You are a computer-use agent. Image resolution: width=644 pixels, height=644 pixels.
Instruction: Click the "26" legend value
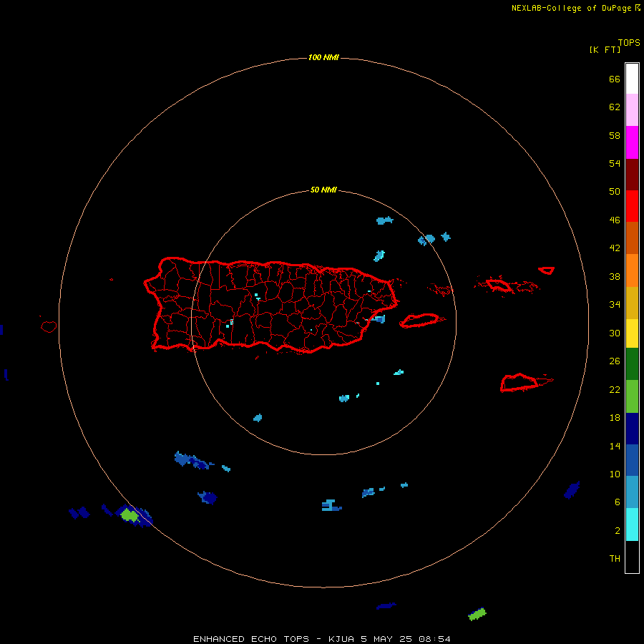pyautogui.click(x=615, y=361)
